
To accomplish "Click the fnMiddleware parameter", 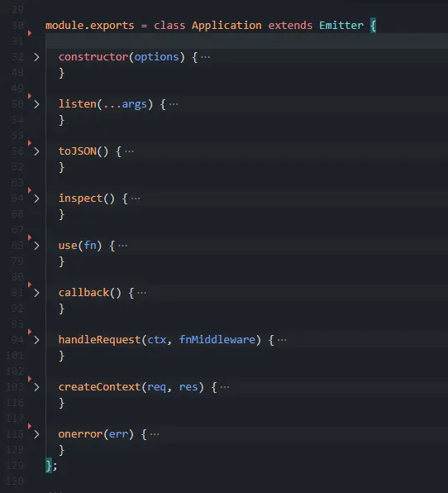I will click(x=217, y=340).
